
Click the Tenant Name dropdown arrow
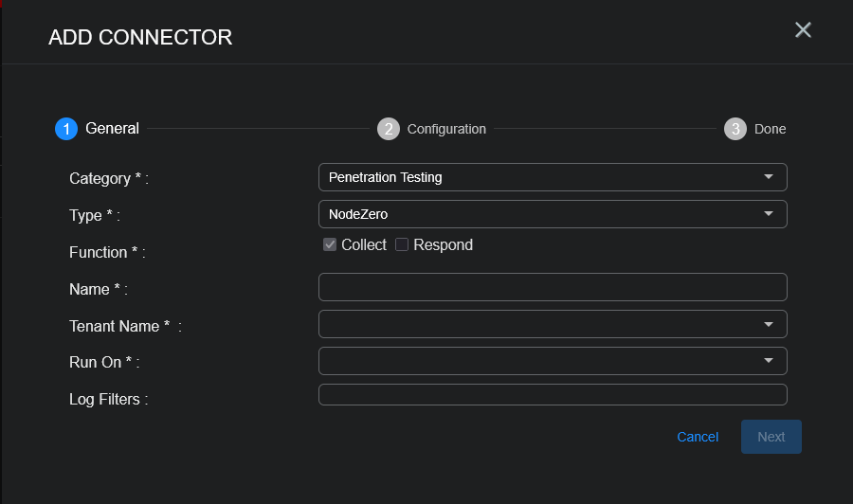point(768,324)
